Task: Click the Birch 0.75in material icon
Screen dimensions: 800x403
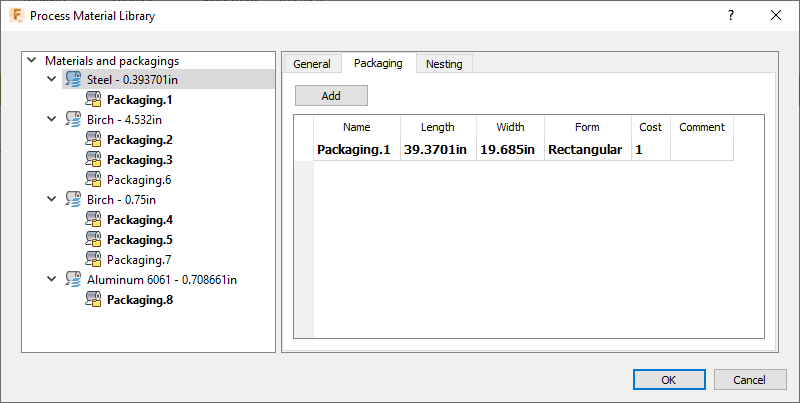Action: click(73, 200)
